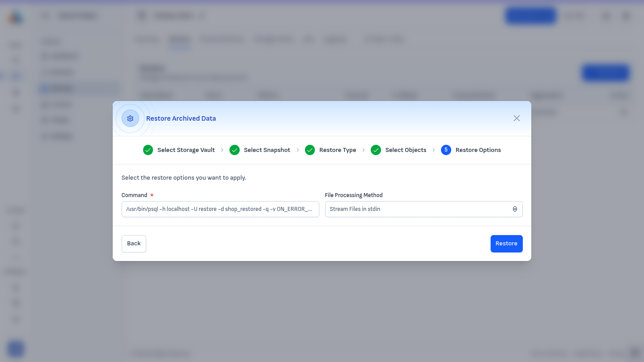The width and height of the screenshot is (644, 362).
Task: Click the up-down arrows icon in File Processing Method
Action: point(515,209)
